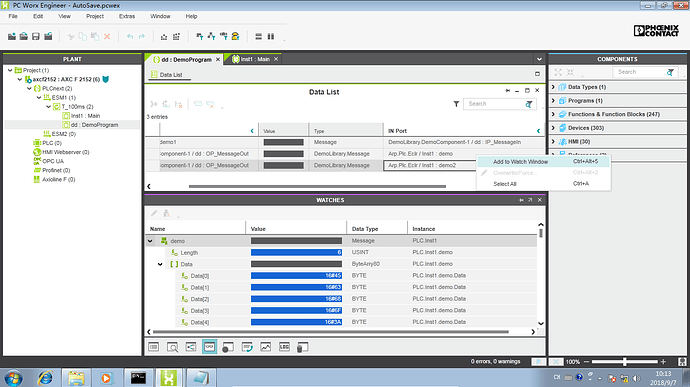This screenshot has width=690, height=387.
Task: Click the Save Project floppy icon
Action: [36, 37]
